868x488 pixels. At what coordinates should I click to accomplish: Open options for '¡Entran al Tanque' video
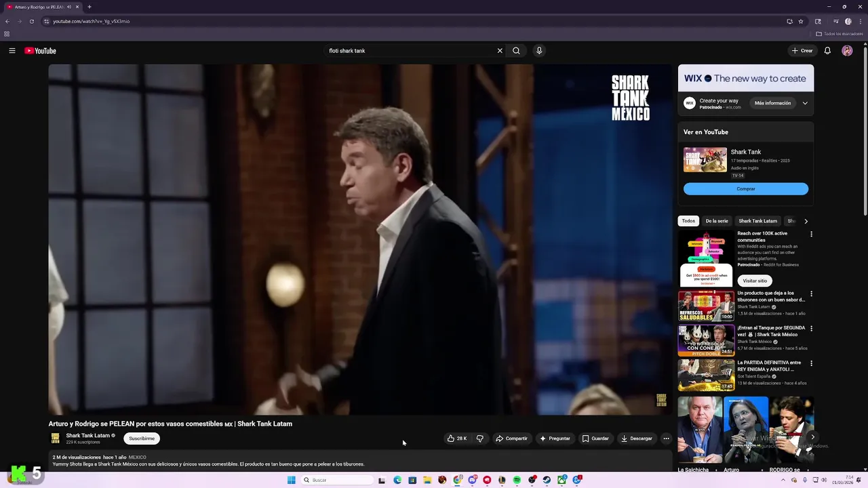811,329
